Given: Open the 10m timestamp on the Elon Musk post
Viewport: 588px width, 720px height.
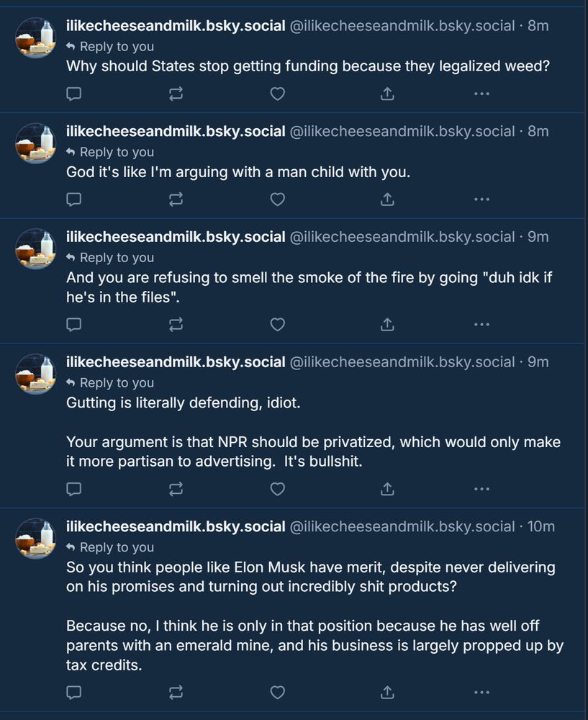Looking at the screenshot, I should tap(540, 527).
